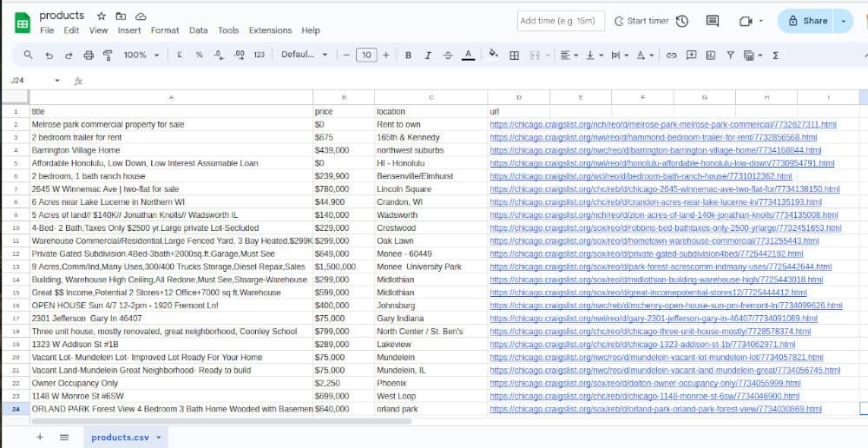Increase decimal places icon
This screenshot has height=448, width=868.
[x=240, y=55]
